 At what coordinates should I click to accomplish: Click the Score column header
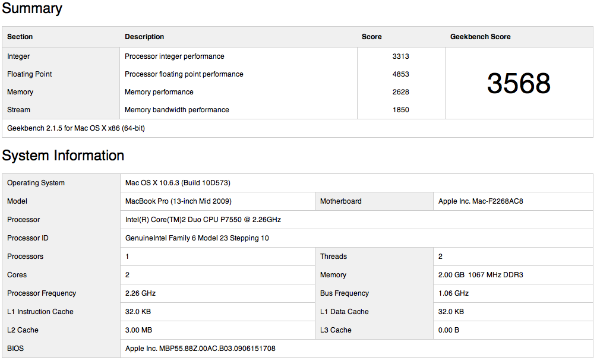coord(372,37)
